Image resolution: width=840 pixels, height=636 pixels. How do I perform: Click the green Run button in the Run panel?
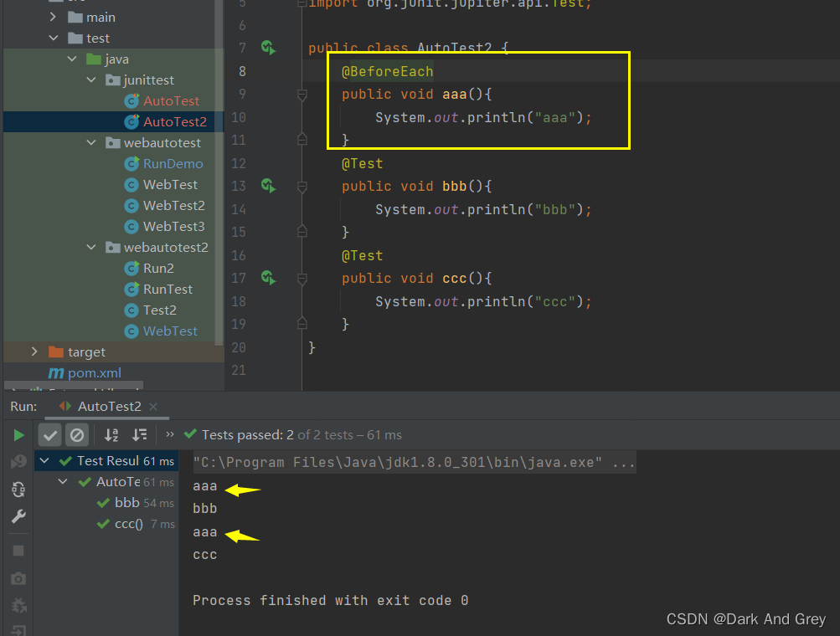(18, 435)
